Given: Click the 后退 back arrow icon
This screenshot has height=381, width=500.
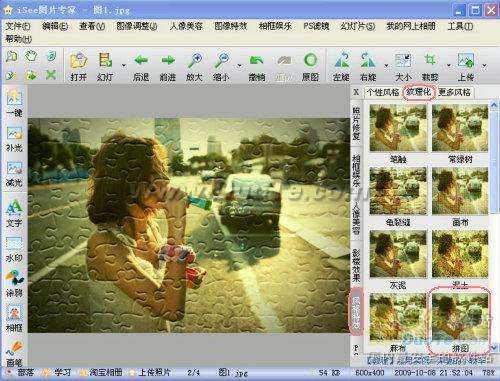Looking at the screenshot, I should (x=141, y=61).
